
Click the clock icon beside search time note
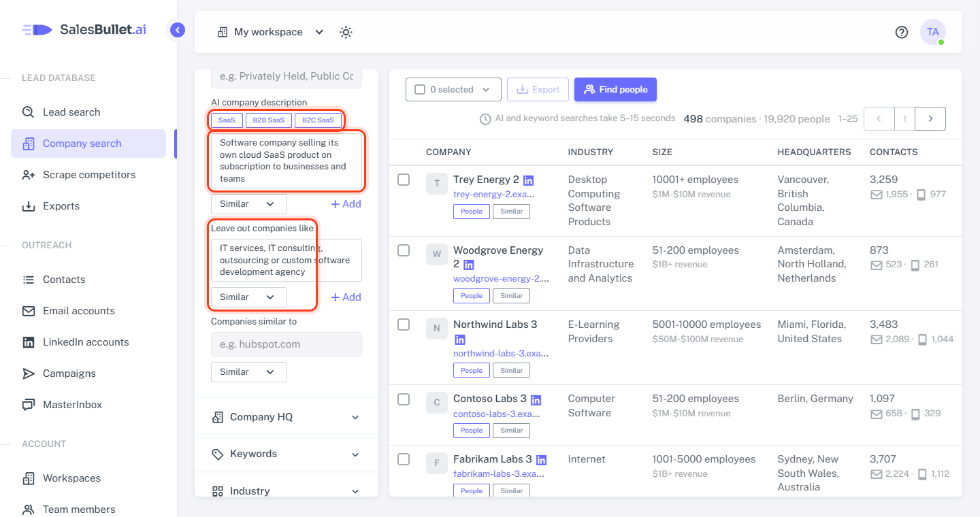485,119
